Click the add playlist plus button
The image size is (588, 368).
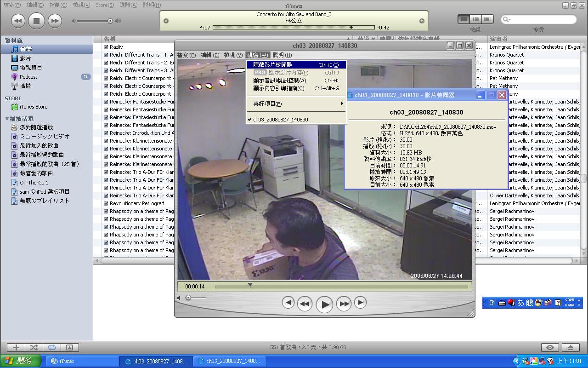click(x=16, y=348)
